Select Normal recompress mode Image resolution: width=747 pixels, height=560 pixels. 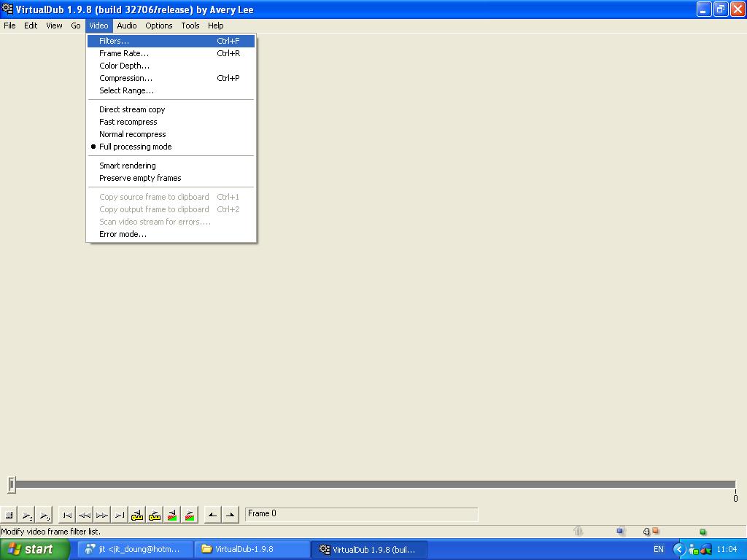tap(171, 134)
